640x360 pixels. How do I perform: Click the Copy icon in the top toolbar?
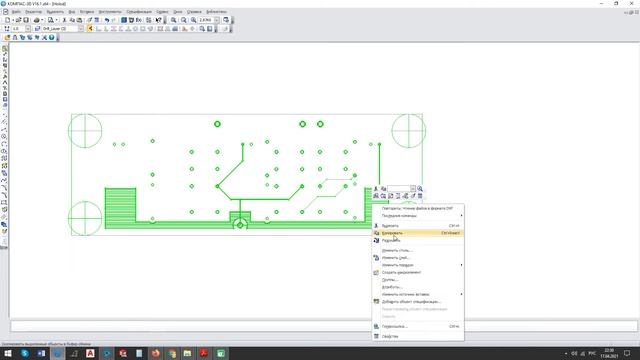tap(72, 20)
